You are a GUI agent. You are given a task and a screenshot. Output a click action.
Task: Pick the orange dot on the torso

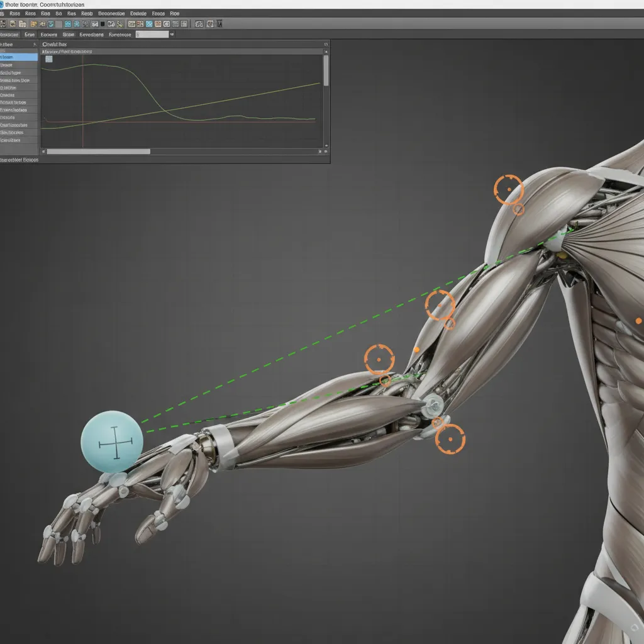click(x=639, y=321)
